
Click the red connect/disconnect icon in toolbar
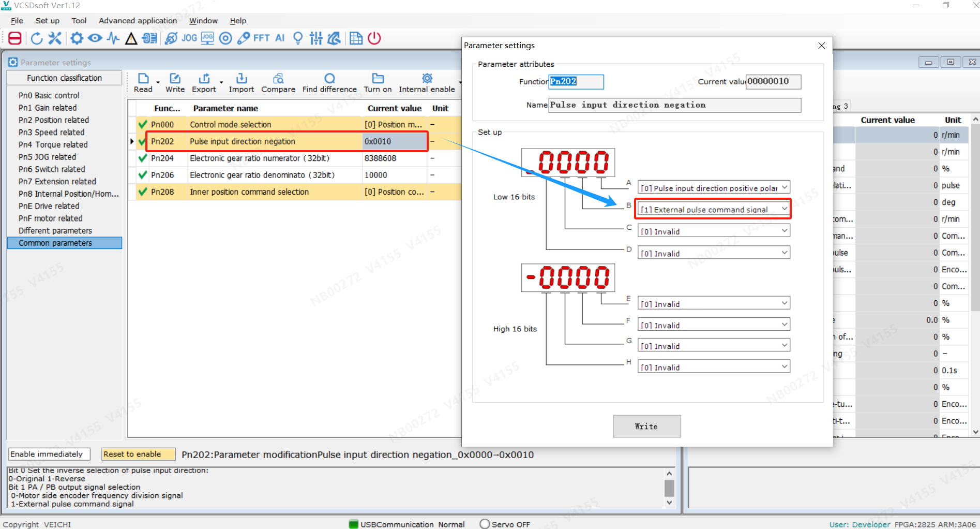15,38
